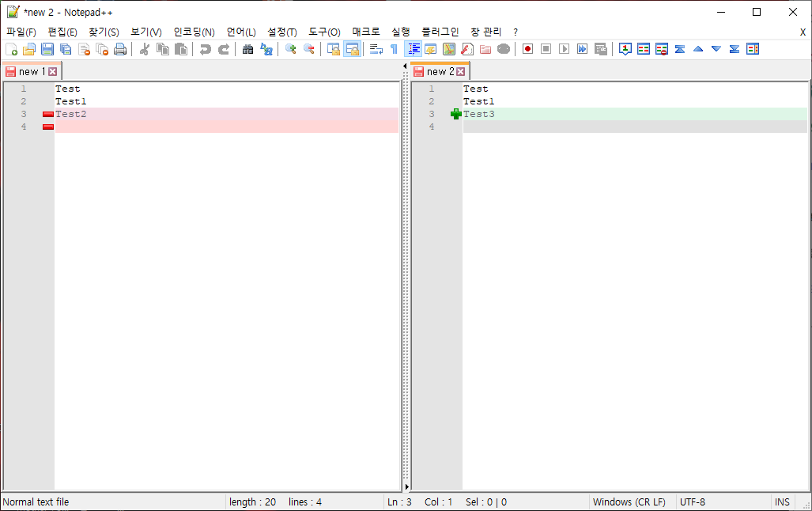Open the 찾기(S) menu
This screenshot has width=812, height=511.
click(104, 32)
